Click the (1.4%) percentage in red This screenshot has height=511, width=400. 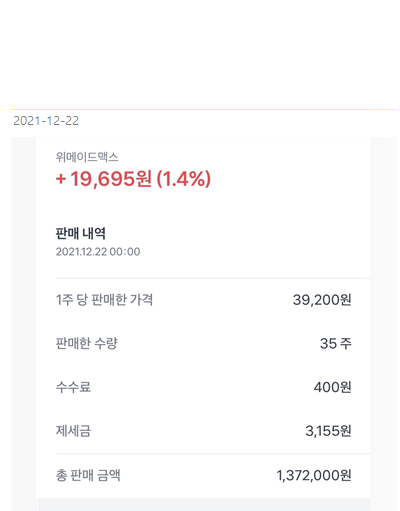184,179
